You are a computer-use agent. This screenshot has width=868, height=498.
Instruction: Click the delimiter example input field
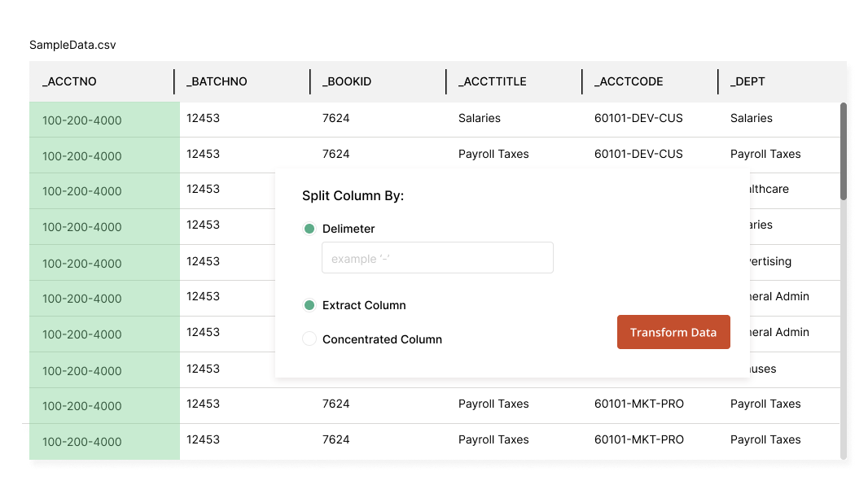click(437, 257)
